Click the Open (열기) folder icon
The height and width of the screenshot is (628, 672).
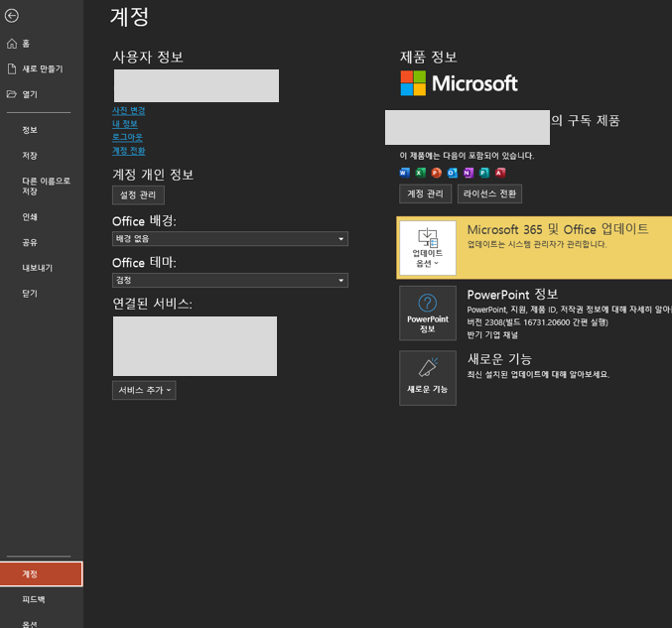(x=12, y=94)
